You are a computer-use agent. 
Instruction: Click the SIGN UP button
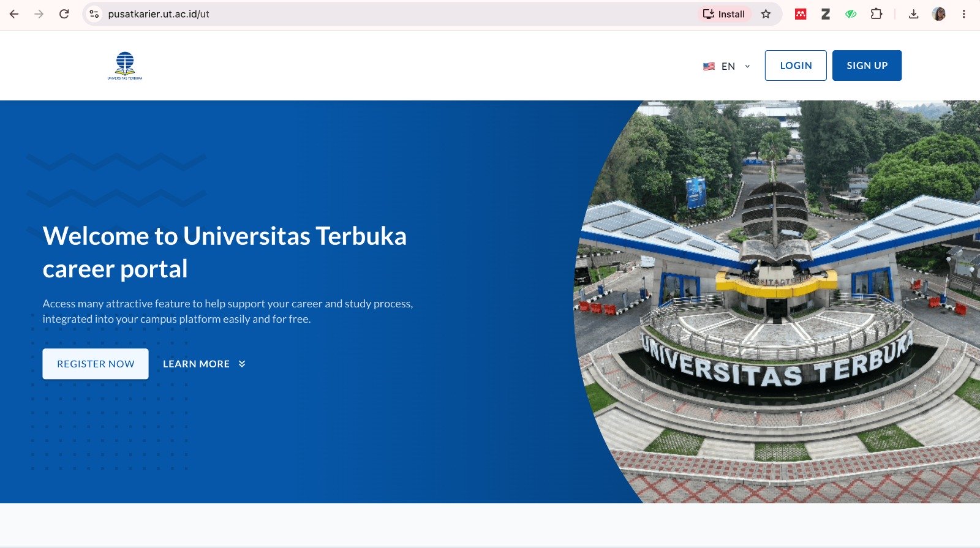click(867, 66)
